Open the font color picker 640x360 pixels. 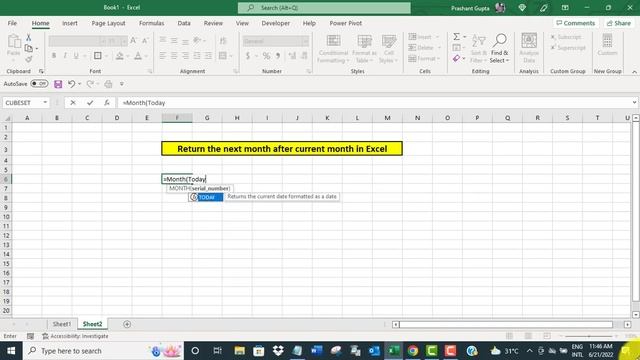pos(138,56)
